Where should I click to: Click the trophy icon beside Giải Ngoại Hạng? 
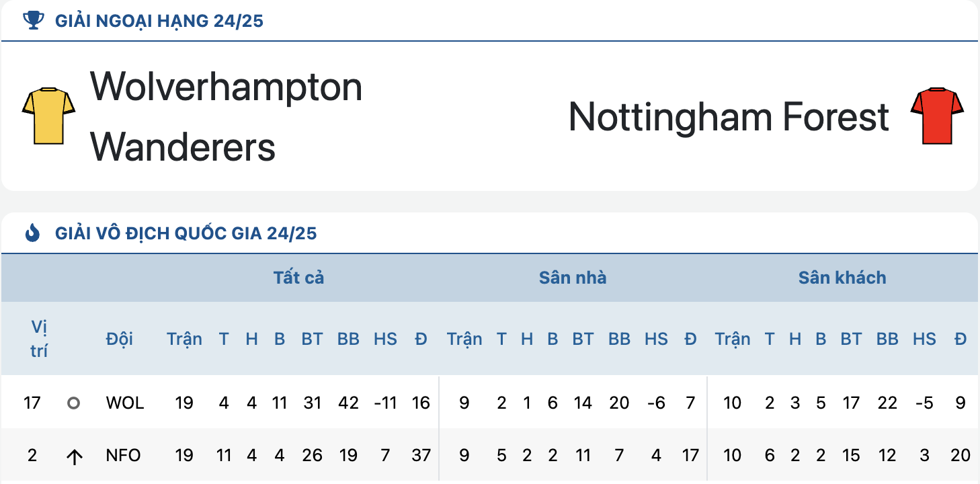click(x=33, y=21)
